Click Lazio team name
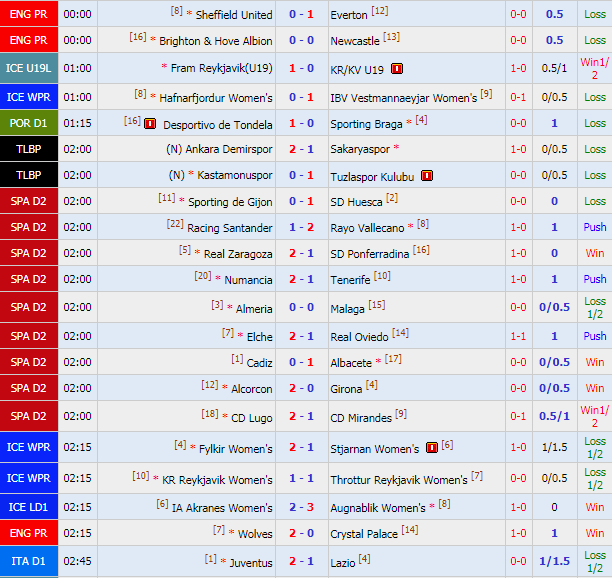This screenshot has height=578, width=612. tap(343, 562)
